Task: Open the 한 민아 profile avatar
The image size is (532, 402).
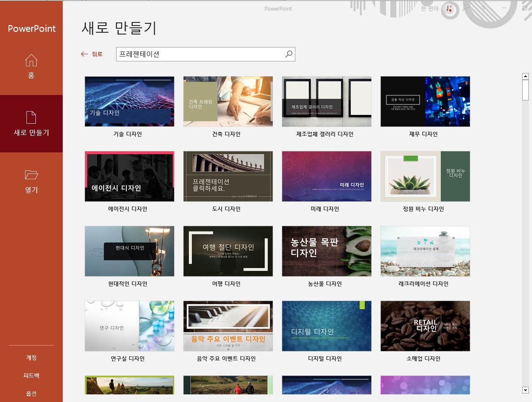Action: click(x=449, y=9)
